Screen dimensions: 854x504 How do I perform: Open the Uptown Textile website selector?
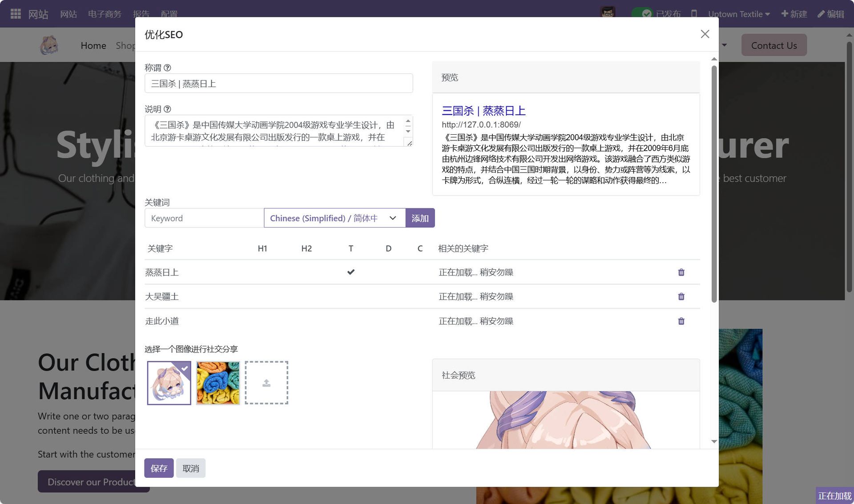(739, 14)
